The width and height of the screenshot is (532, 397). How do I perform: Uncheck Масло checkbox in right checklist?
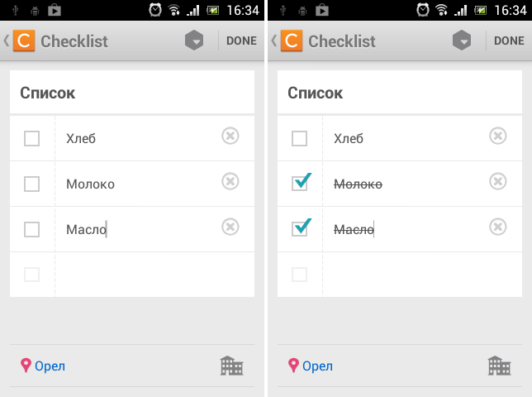click(301, 227)
